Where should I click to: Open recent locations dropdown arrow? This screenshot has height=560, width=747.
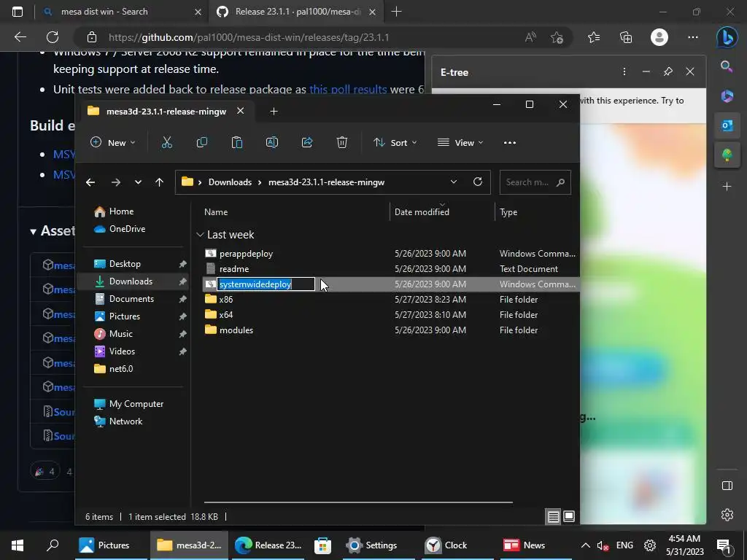[x=138, y=182]
